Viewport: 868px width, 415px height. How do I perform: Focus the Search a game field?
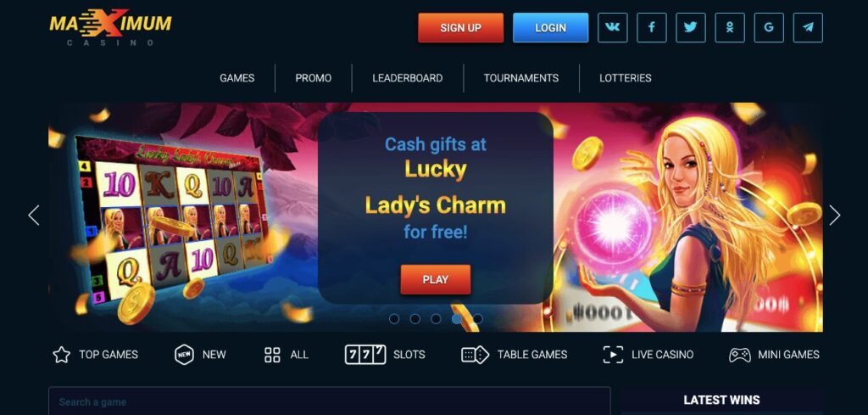click(x=330, y=401)
